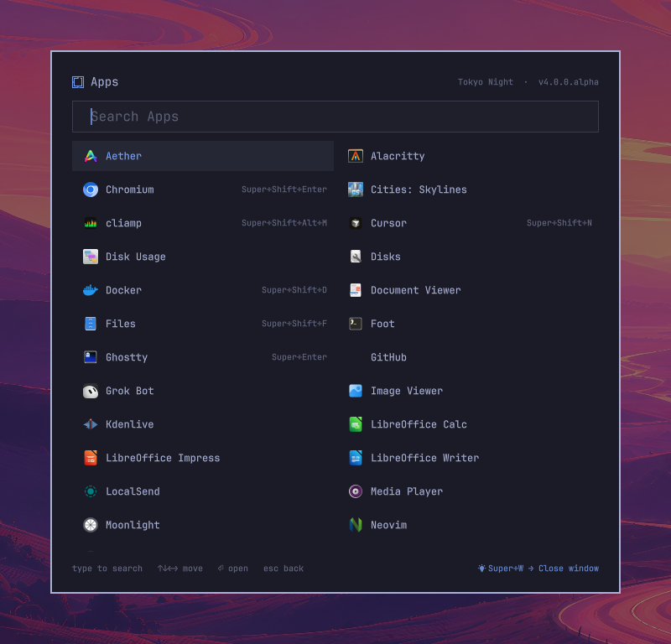
Task: Pick the Disks entry name
Action: click(x=386, y=257)
